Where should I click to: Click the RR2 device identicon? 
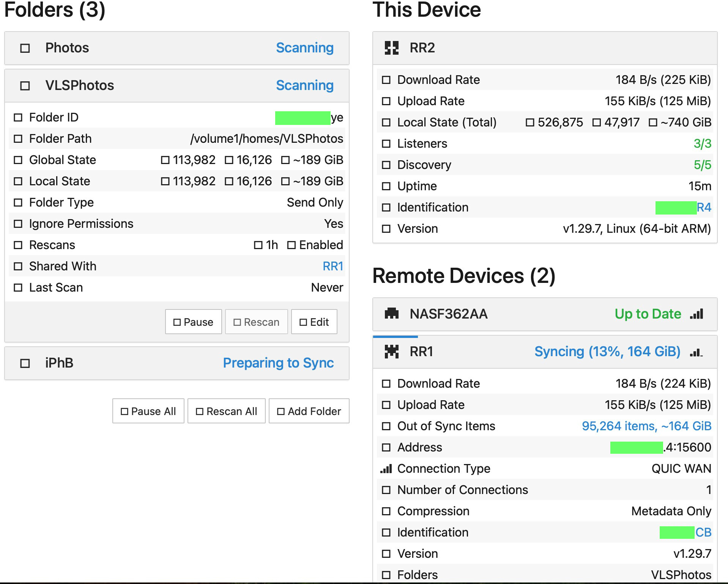click(x=391, y=48)
